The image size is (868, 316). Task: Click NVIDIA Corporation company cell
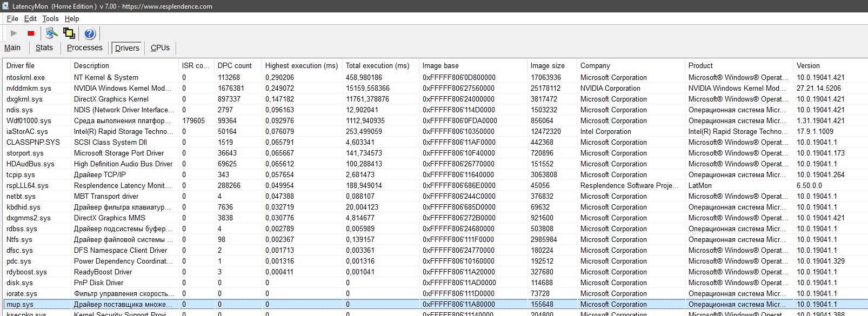click(x=610, y=88)
